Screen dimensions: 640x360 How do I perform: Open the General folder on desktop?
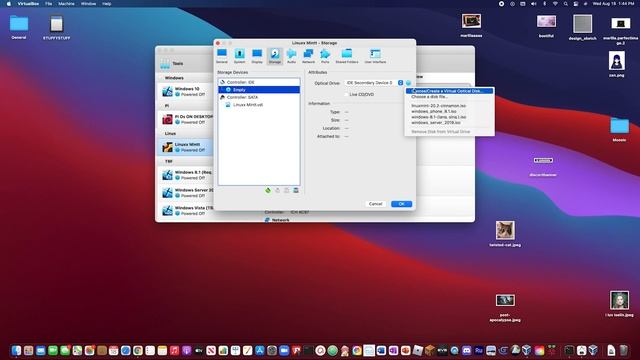coord(19,27)
